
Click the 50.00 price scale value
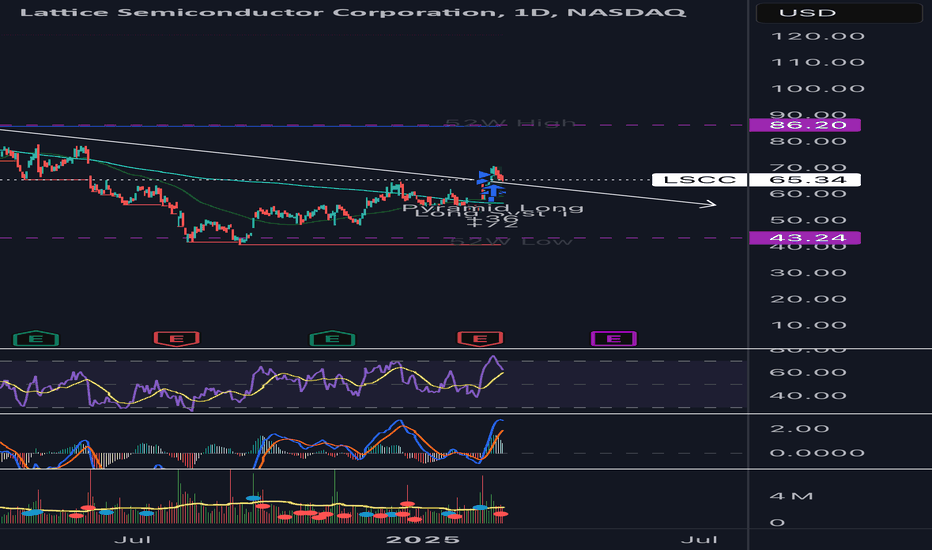tap(808, 220)
